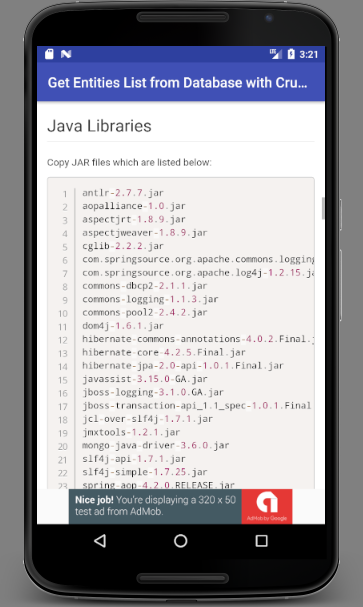Select line hibernate-jpa-2.0-api-1.0.1.Final.jar
The height and width of the screenshot is (607, 363).
tap(183, 365)
